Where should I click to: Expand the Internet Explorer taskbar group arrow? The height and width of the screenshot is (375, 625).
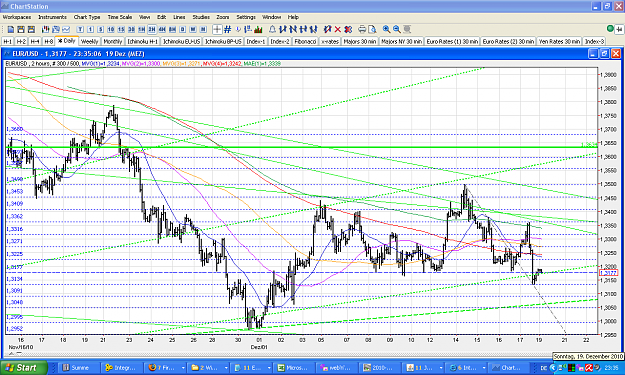pyautogui.click(x=483, y=367)
